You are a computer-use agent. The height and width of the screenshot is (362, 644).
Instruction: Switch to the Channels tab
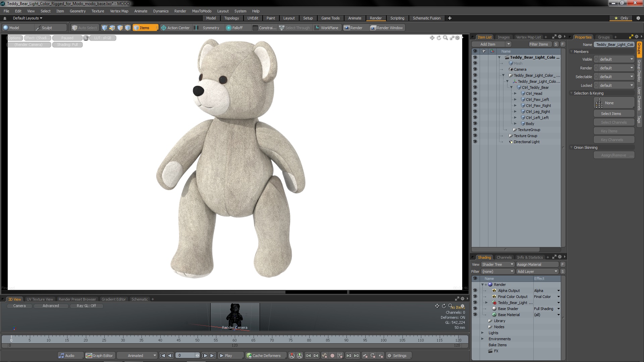(504, 257)
